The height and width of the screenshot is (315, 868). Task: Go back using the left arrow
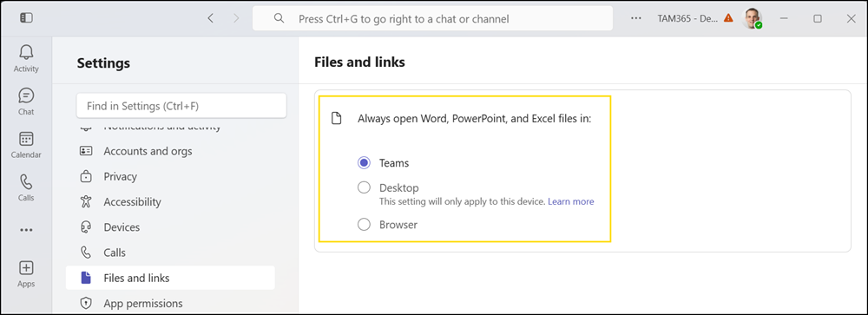(210, 18)
